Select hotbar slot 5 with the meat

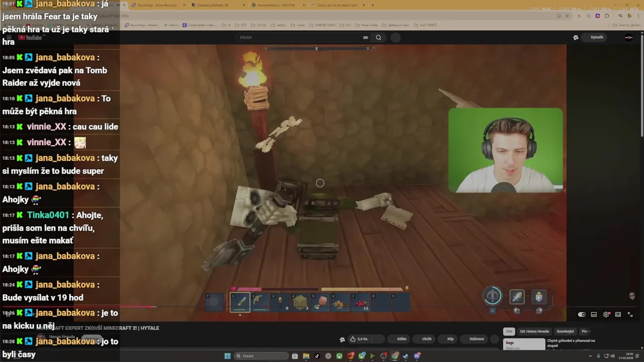[x=320, y=302]
